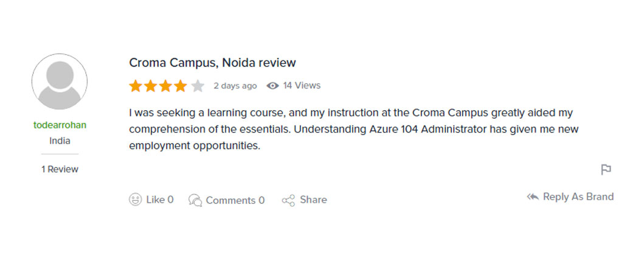Click the flag icon to report review
644x258 pixels.
[x=606, y=170]
